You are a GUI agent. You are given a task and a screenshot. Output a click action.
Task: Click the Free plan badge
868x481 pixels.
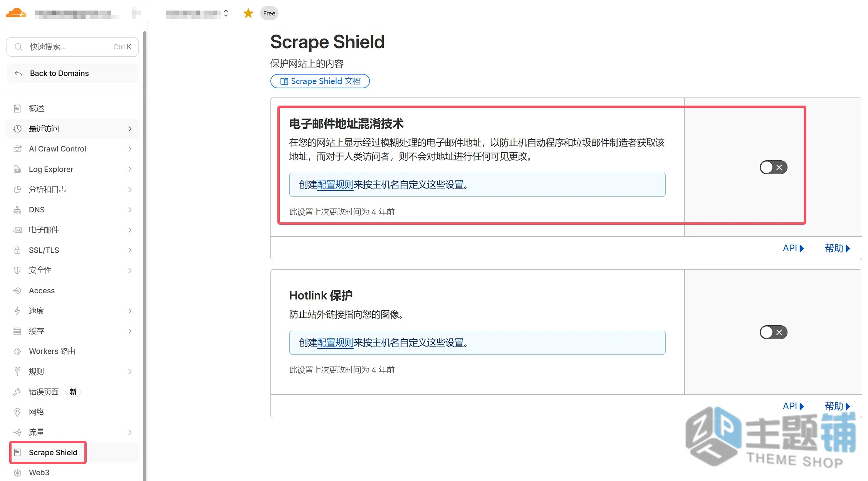pyautogui.click(x=269, y=13)
